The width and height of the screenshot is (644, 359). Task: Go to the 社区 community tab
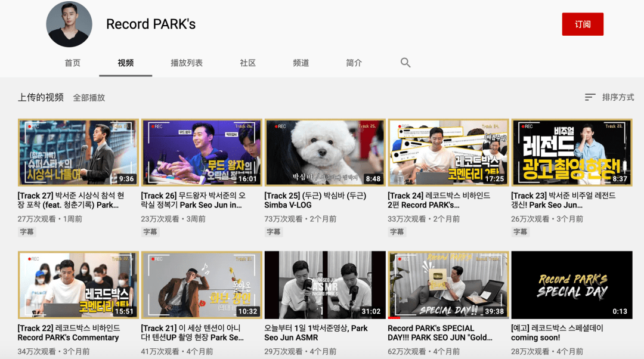(247, 63)
